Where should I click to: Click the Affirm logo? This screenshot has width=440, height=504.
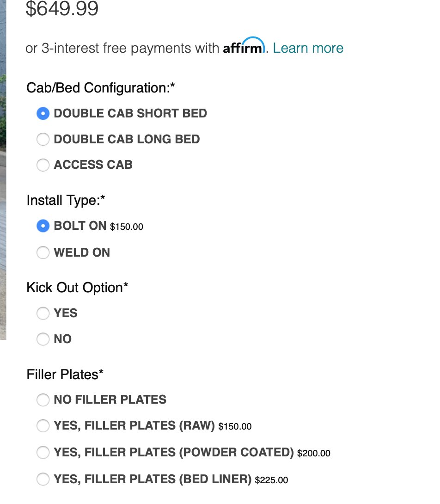click(x=244, y=46)
